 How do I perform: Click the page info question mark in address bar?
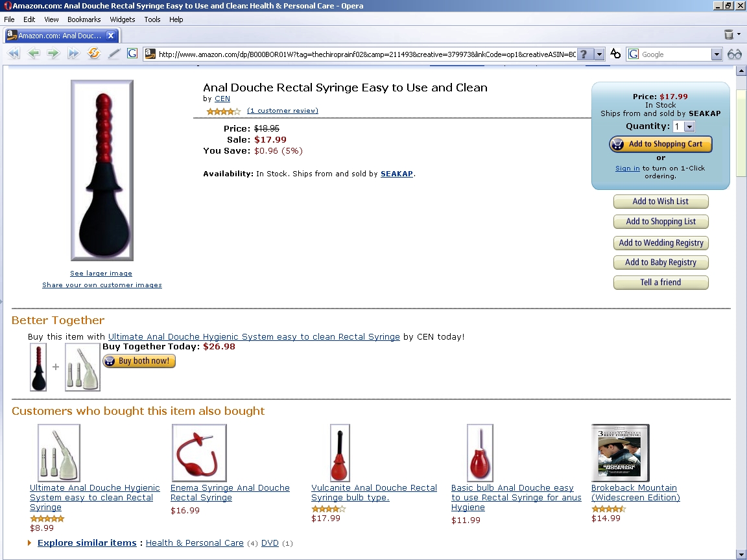585,54
